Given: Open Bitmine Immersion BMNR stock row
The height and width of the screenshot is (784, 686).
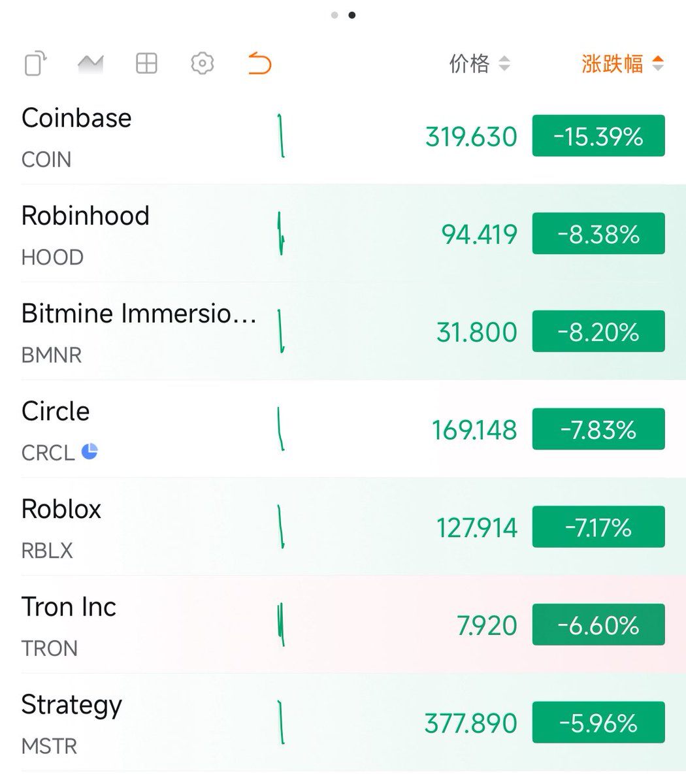Looking at the screenshot, I should pos(343,331).
